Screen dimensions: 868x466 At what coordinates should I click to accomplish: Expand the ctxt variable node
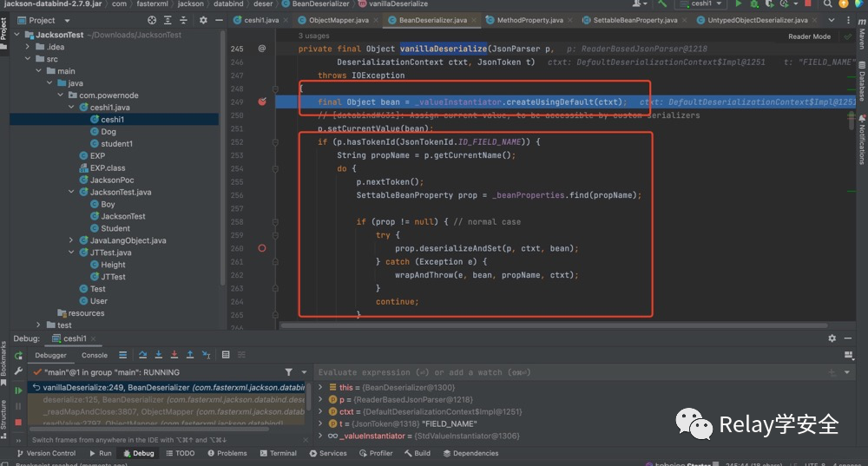tap(320, 411)
